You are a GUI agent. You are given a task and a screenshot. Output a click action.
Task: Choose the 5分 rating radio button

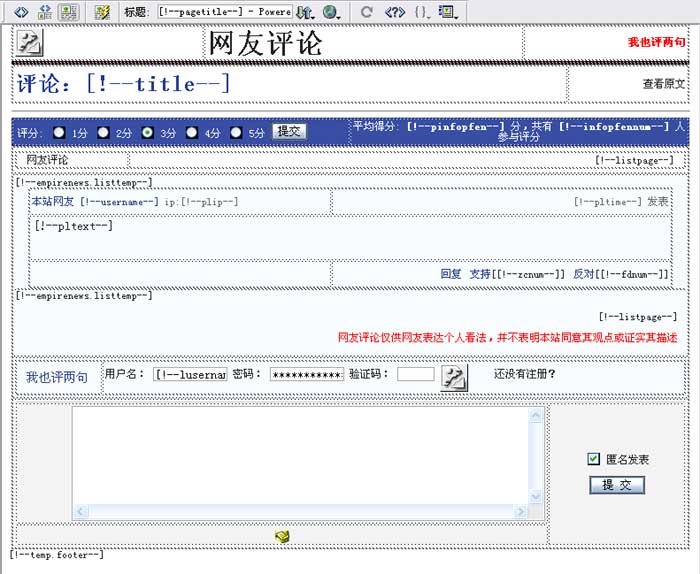click(x=236, y=132)
